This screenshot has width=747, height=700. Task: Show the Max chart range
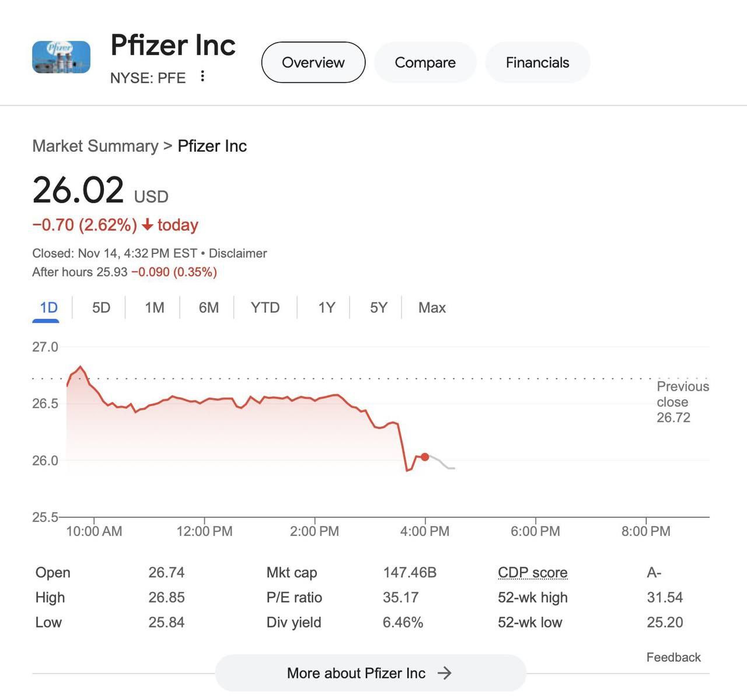pos(432,308)
